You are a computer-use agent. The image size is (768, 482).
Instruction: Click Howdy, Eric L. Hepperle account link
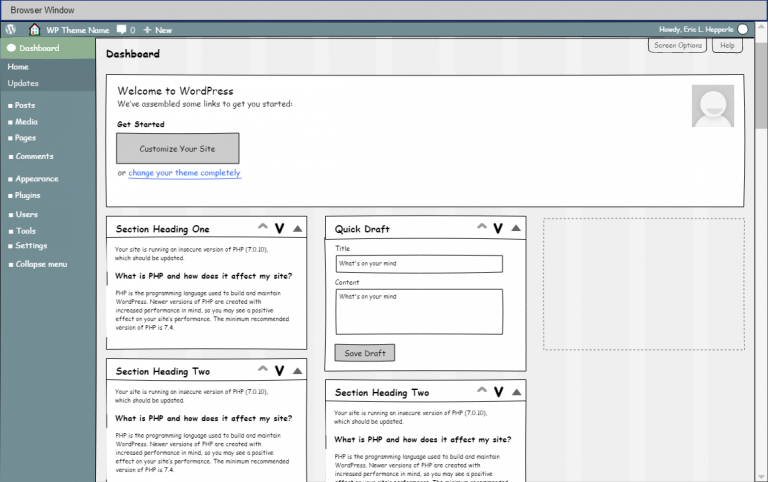696,29
